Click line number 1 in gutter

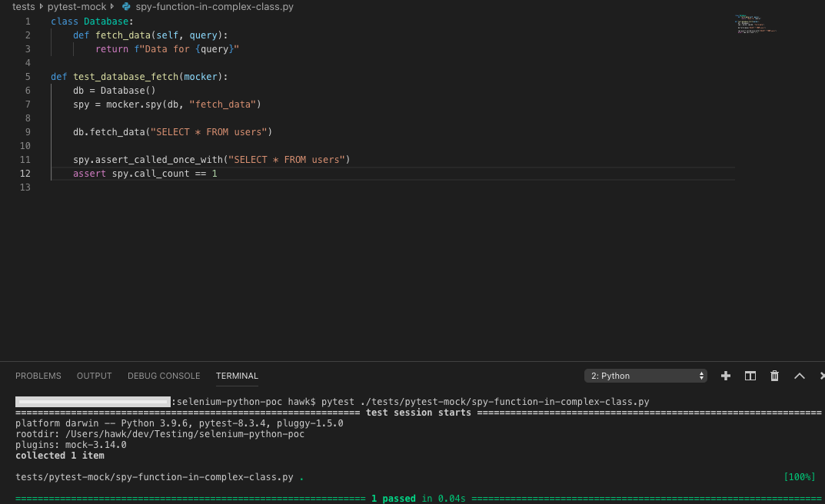[28, 22]
